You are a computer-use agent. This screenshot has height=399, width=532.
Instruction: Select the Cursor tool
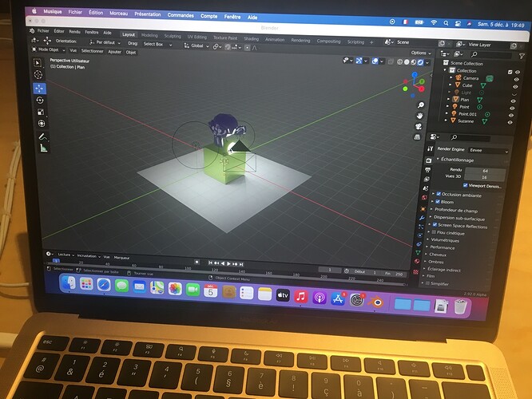tap(38, 74)
